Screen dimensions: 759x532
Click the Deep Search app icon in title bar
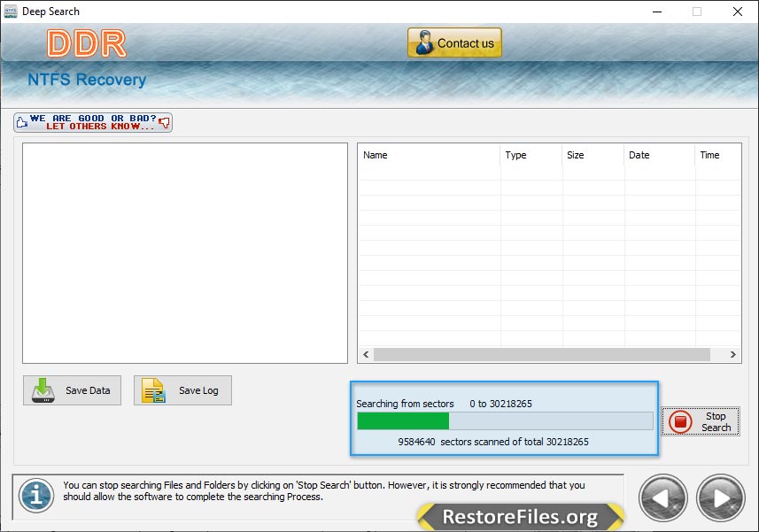click(11, 12)
